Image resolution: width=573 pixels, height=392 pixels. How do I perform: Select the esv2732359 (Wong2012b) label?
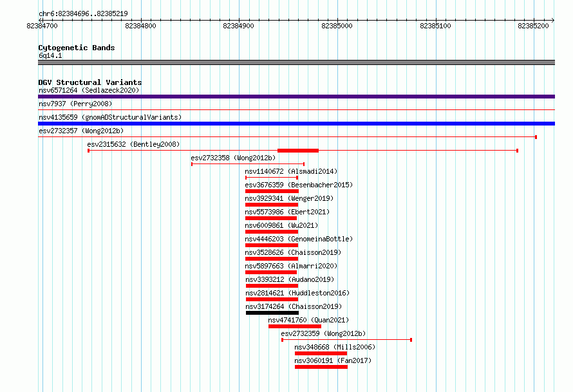point(323,333)
